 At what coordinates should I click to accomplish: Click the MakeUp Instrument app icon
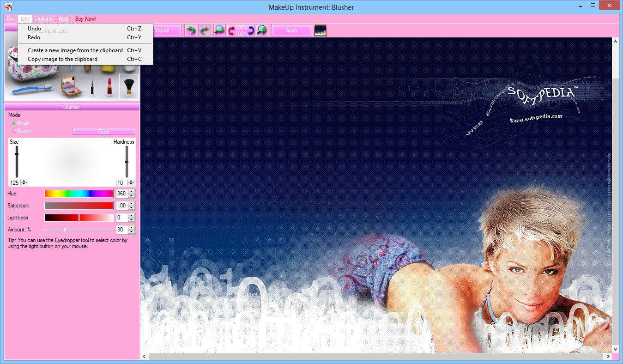coord(8,7)
